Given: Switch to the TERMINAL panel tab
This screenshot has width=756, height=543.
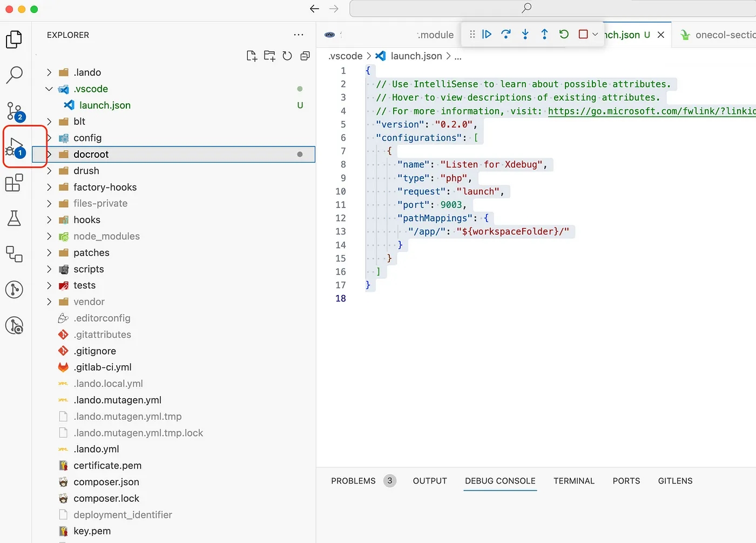Looking at the screenshot, I should point(574,481).
